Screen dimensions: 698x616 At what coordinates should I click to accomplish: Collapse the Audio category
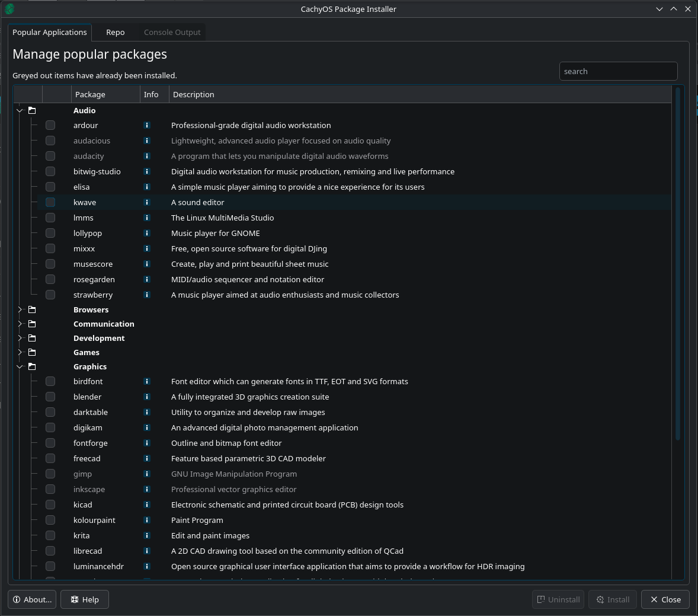(20, 110)
